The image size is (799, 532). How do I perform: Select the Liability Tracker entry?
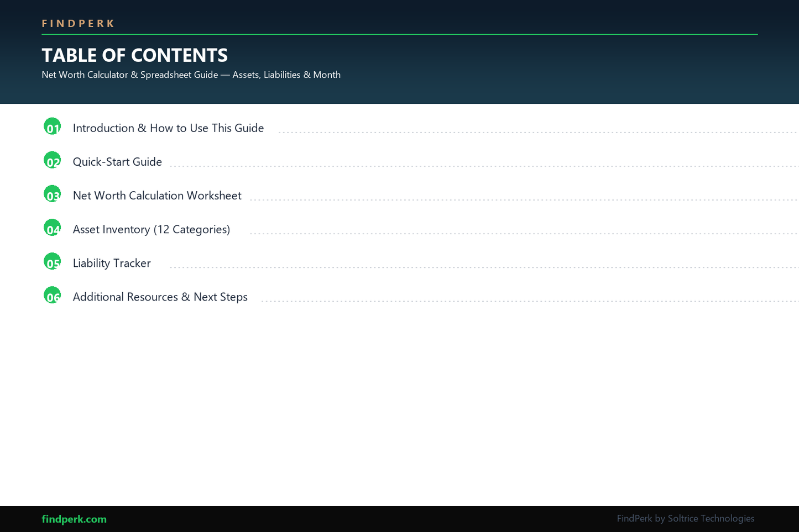point(112,263)
